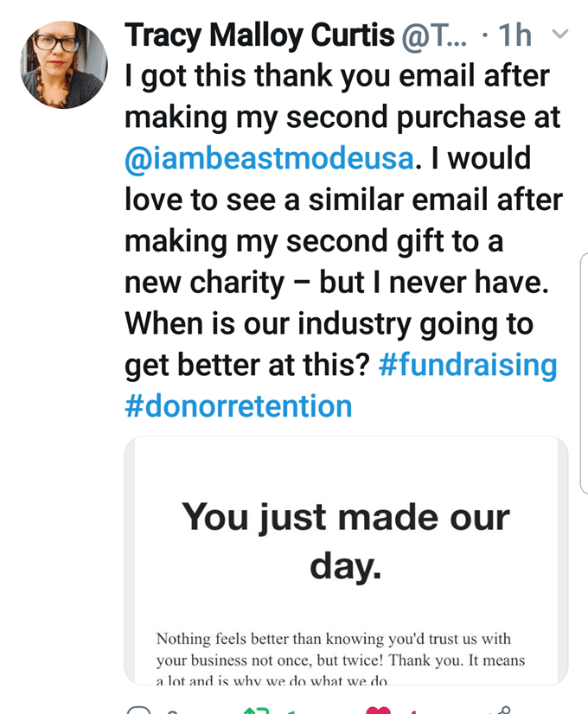
Task: Expand the tweet options chevron menu
Action: tap(559, 35)
